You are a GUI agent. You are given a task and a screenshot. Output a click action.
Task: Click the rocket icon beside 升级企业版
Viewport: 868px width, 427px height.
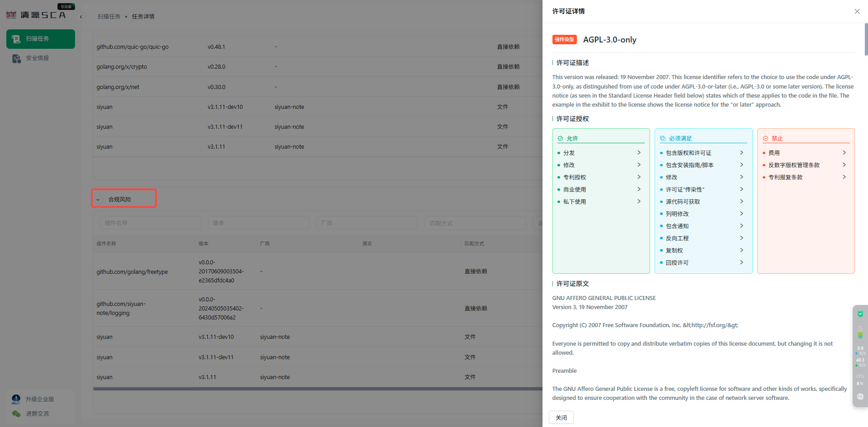pos(16,399)
